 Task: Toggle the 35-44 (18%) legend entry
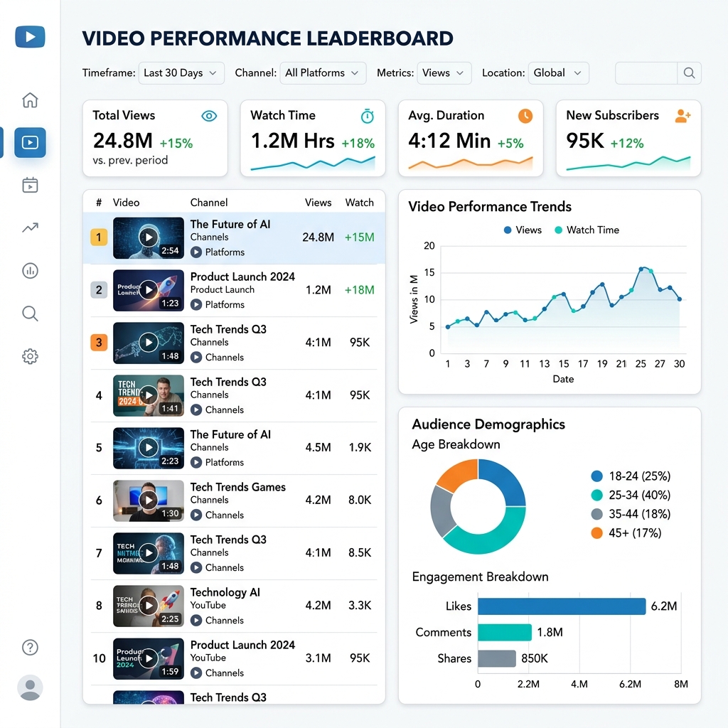coord(631,514)
